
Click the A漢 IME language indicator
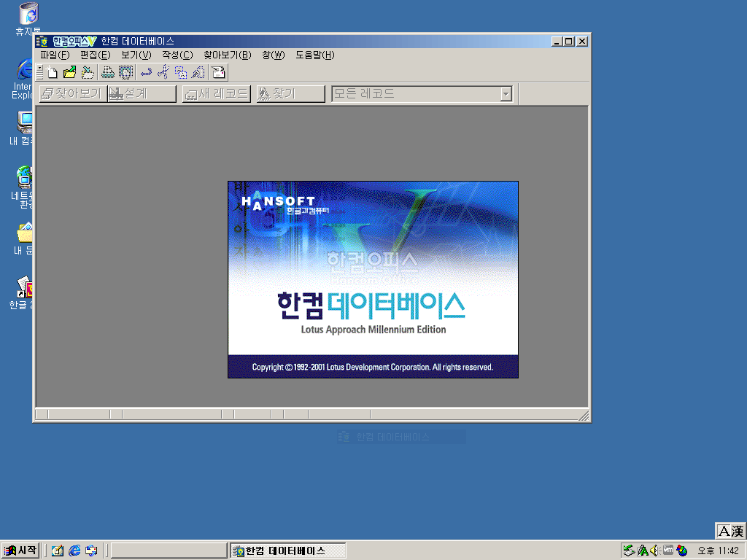click(x=731, y=531)
